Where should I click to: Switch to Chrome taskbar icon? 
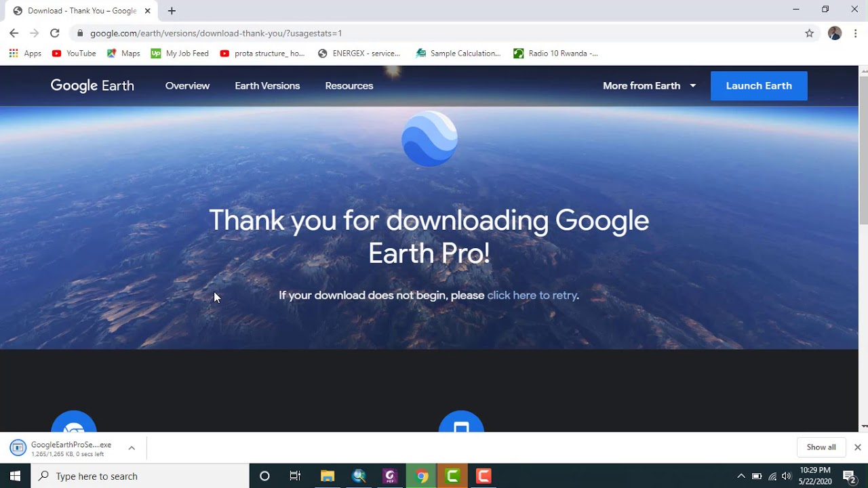coord(421,476)
